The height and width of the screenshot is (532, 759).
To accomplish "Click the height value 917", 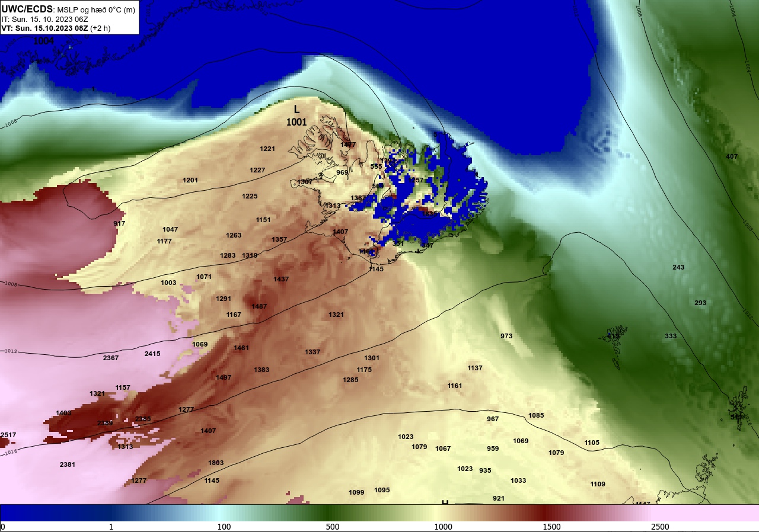I will point(119,223).
